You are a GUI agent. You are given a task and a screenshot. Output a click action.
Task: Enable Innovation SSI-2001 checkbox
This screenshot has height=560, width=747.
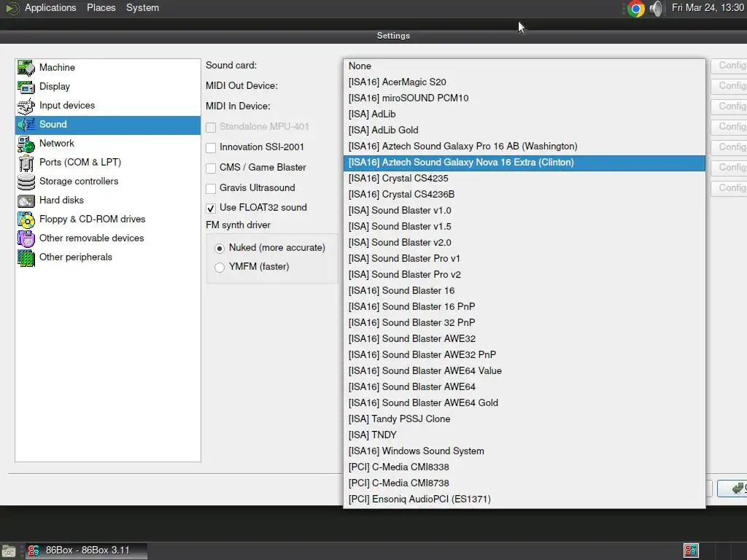point(211,147)
